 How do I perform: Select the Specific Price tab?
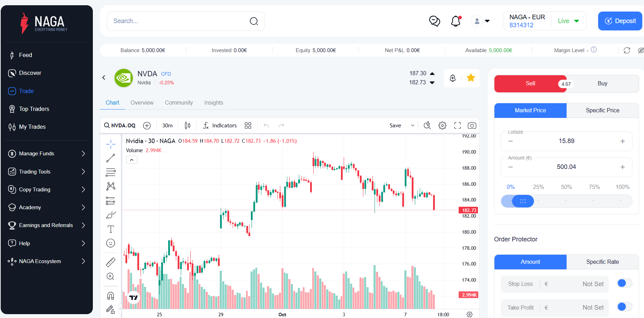[x=602, y=111]
